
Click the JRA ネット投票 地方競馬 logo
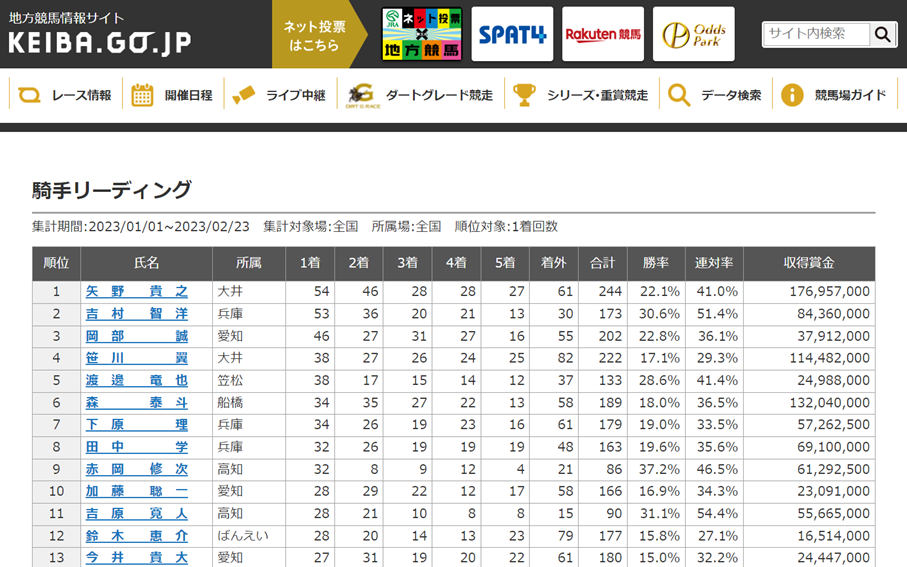pyautogui.click(x=421, y=35)
